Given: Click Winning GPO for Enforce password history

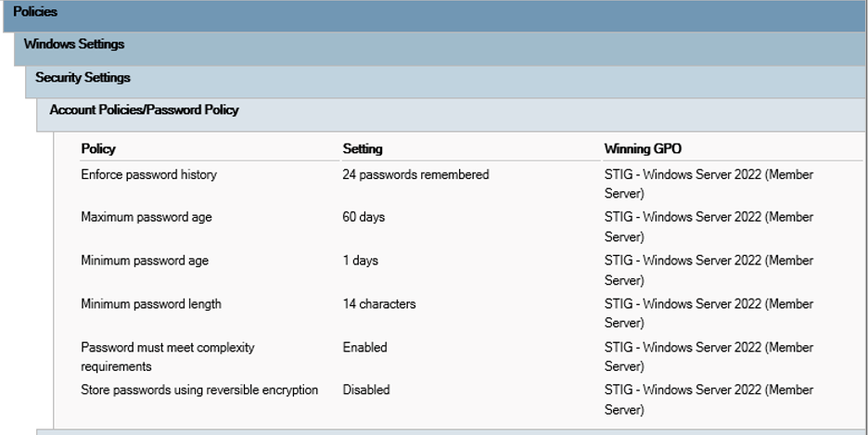Looking at the screenshot, I should coord(709,185).
